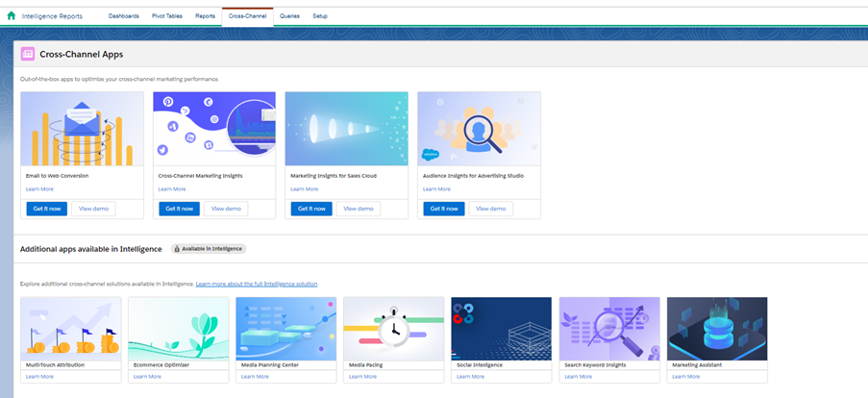Click Learn More under Social Intelligence
The image size is (868, 398).
(x=471, y=377)
